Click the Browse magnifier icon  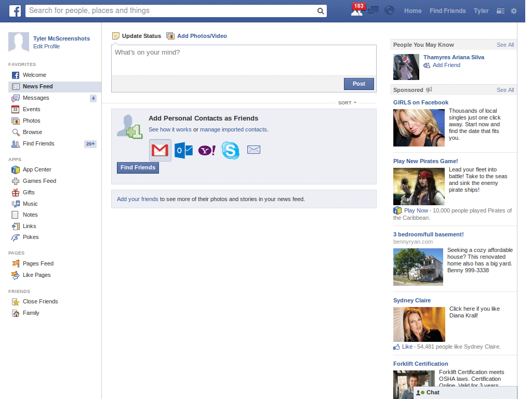pyautogui.click(x=15, y=132)
